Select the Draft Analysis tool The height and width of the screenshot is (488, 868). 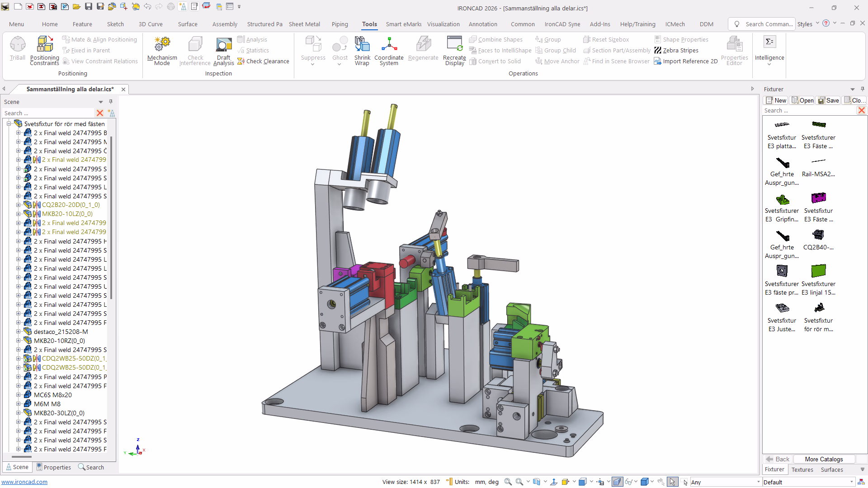223,48
